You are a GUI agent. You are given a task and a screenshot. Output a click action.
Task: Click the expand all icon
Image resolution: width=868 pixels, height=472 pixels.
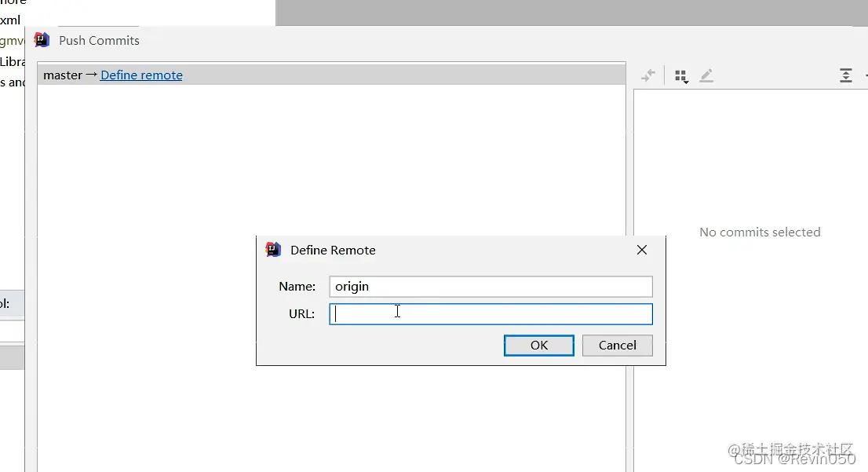point(846,75)
